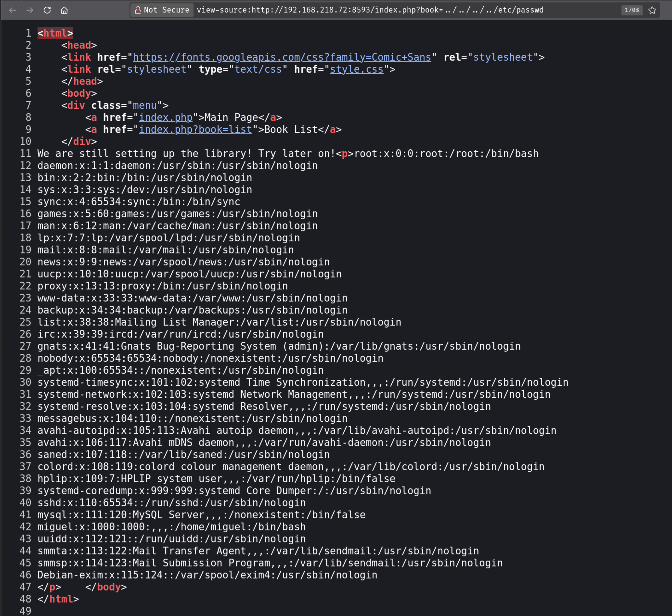The width and height of the screenshot is (672, 616).
Task: Click the irc:x:39:39 ircd line
Action: coord(181,334)
